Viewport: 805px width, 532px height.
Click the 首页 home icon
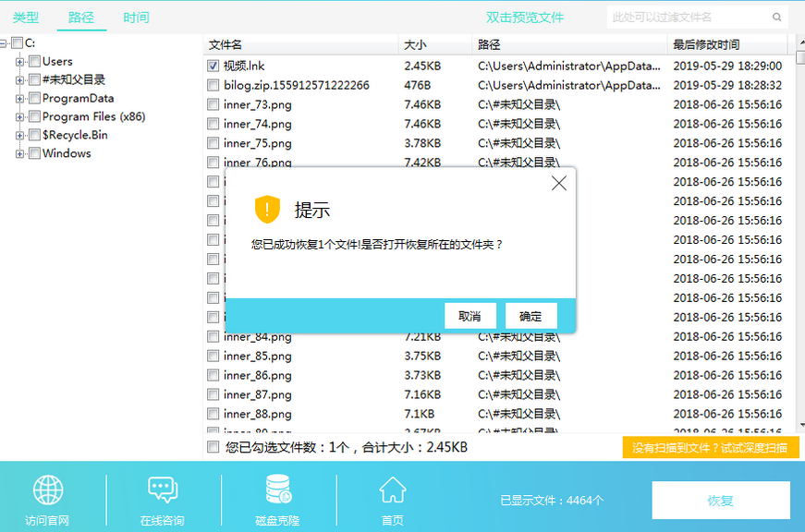392,490
